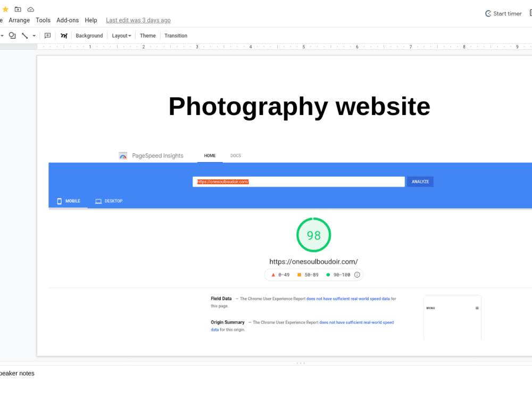Expand the Layout dropdown
This screenshot has width=532, height=399.
point(121,36)
